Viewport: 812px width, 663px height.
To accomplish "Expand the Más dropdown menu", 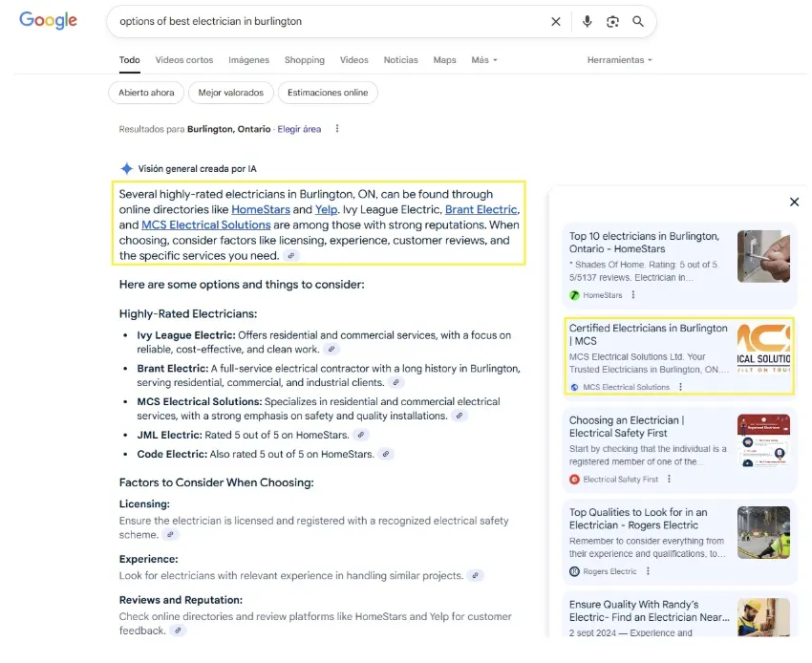I will pyautogui.click(x=484, y=60).
